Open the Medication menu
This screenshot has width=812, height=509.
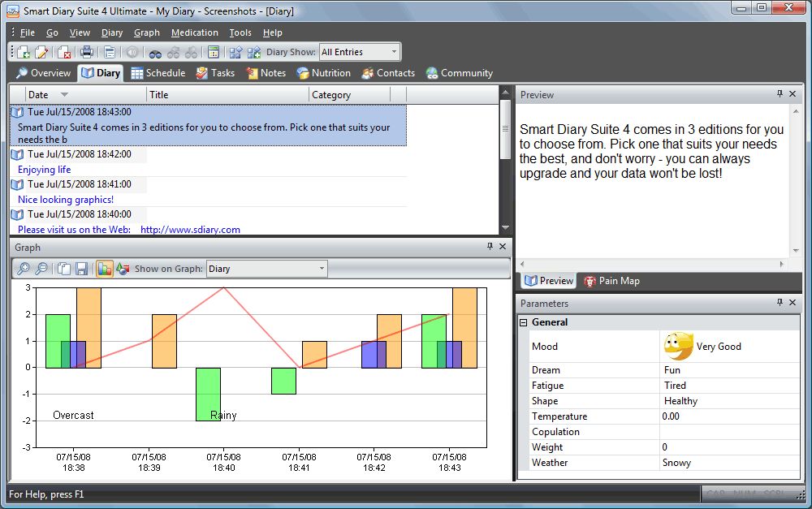pyautogui.click(x=194, y=32)
